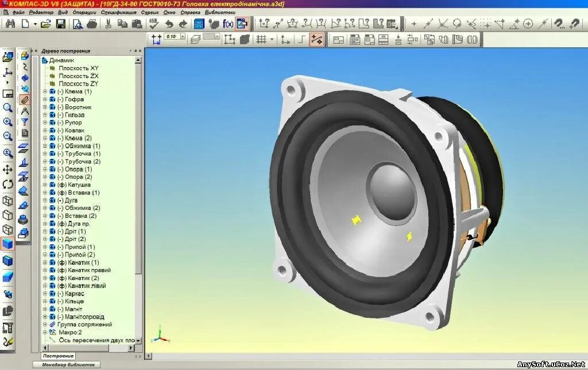The width and height of the screenshot is (588, 370).
Task: Expand the (ф) Катушка tree node
Action: (45, 185)
